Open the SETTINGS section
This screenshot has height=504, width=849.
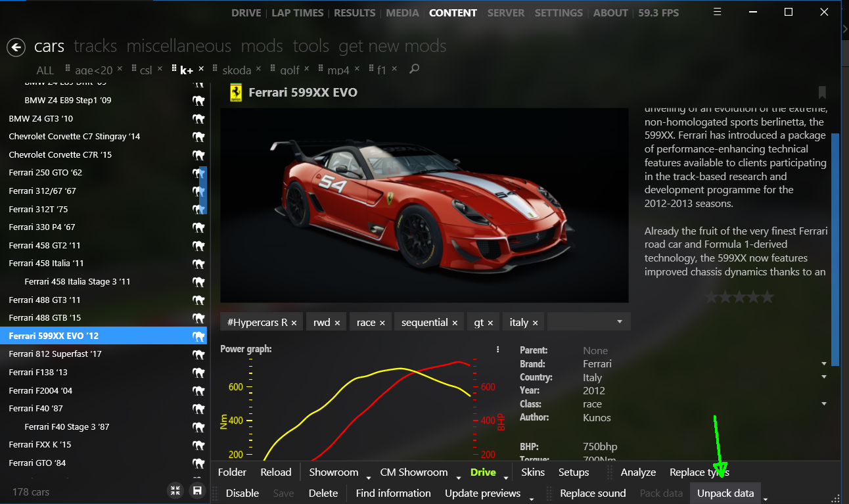tap(559, 12)
